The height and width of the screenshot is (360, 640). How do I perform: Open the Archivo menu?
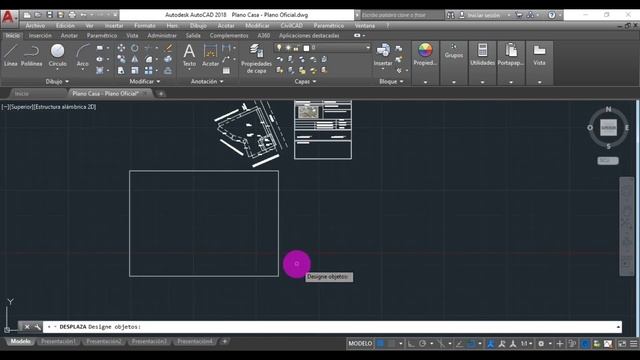(36, 25)
